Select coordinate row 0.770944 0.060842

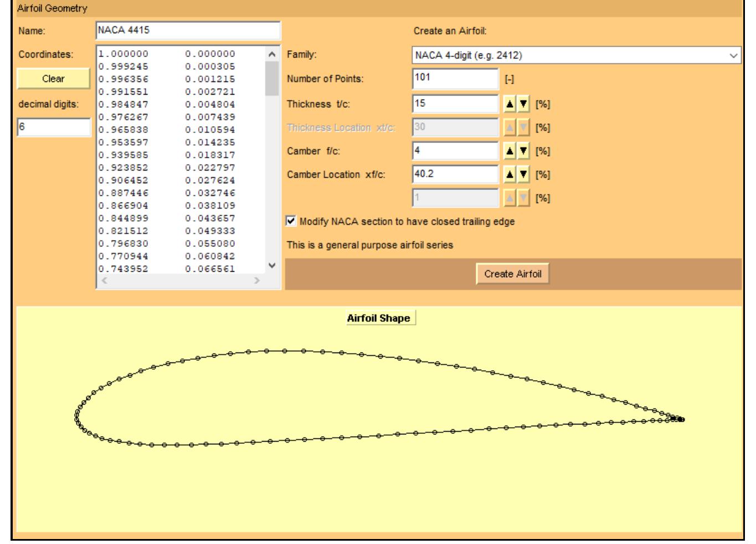point(167,256)
